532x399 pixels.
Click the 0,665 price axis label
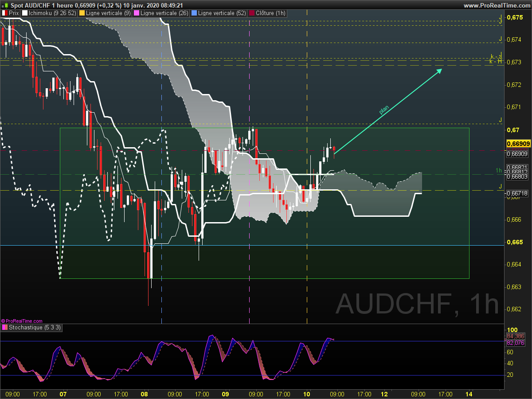(515, 242)
